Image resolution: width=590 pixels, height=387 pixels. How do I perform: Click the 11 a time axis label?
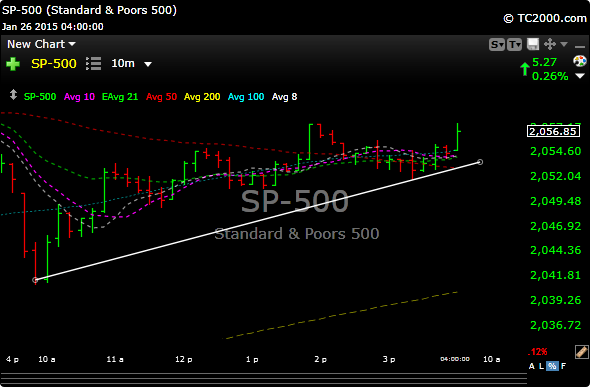(x=115, y=359)
